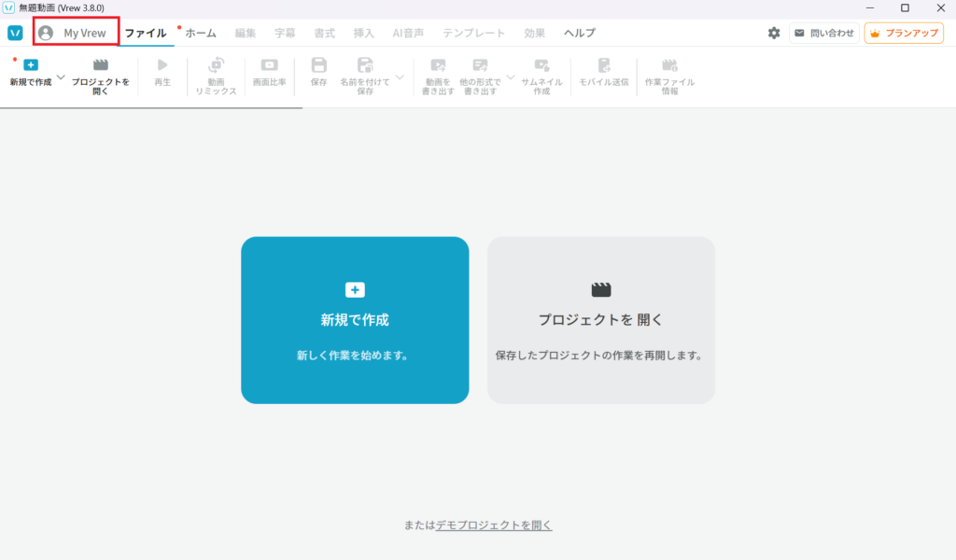Click the モバイル送信 icon

coord(603,65)
